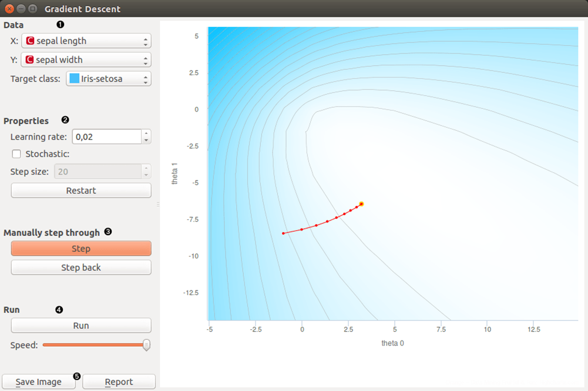Click the continuous icon beside sepal length

tap(30, 41)
